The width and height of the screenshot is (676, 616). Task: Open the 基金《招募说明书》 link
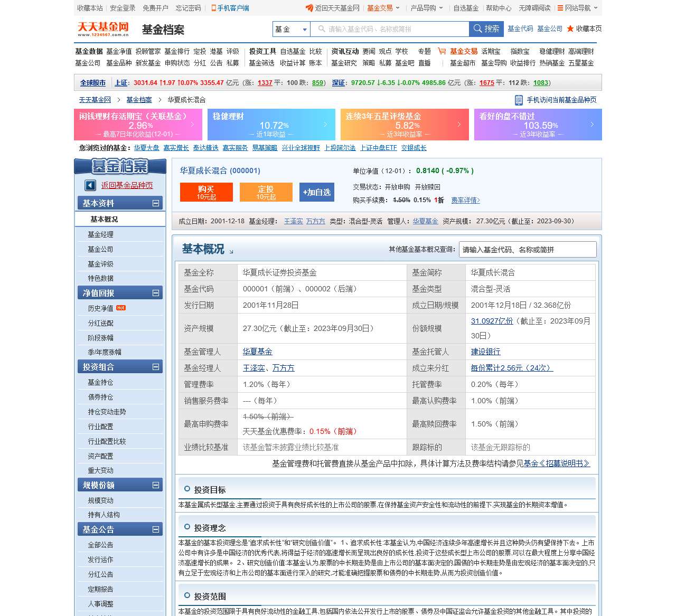coord(557,463)
